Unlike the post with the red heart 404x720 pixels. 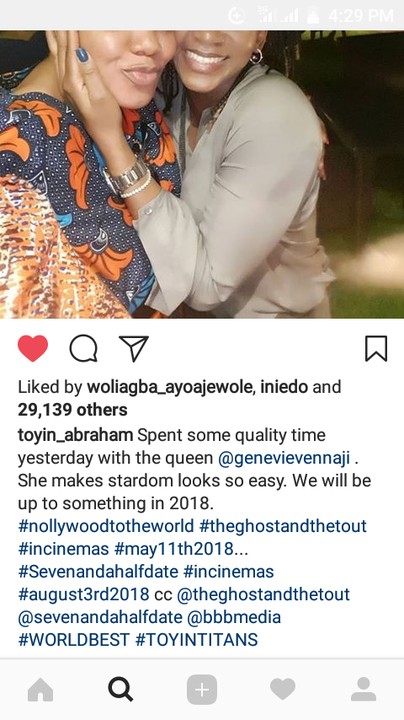(33, 349)
